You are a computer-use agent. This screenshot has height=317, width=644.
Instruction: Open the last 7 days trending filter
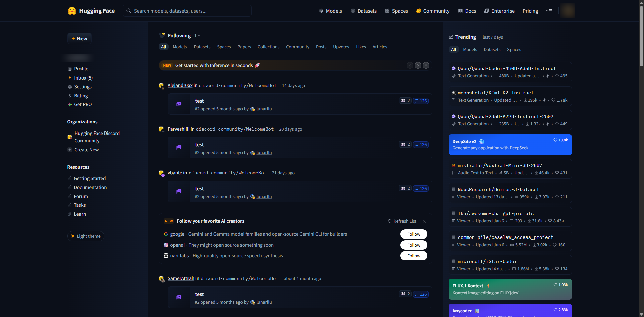493,37
